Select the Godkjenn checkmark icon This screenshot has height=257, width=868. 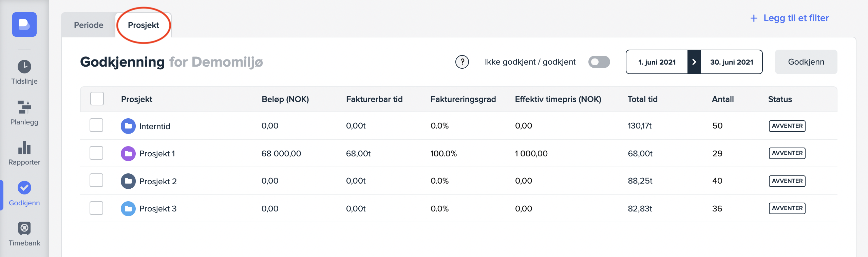[x=24, y=188]
